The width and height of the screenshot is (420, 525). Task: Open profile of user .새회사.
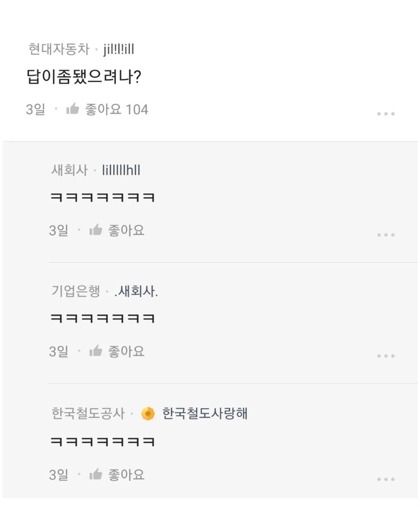tap(136, 291)
